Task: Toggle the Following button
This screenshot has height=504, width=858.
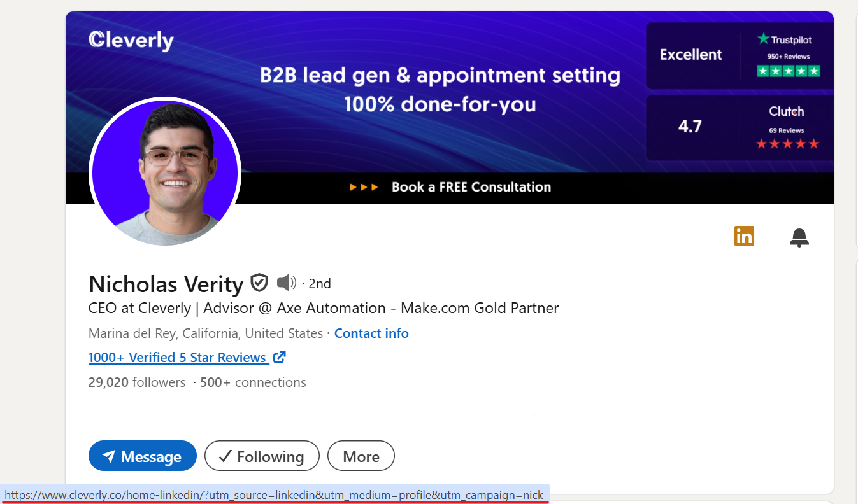Action: (262, 456)
